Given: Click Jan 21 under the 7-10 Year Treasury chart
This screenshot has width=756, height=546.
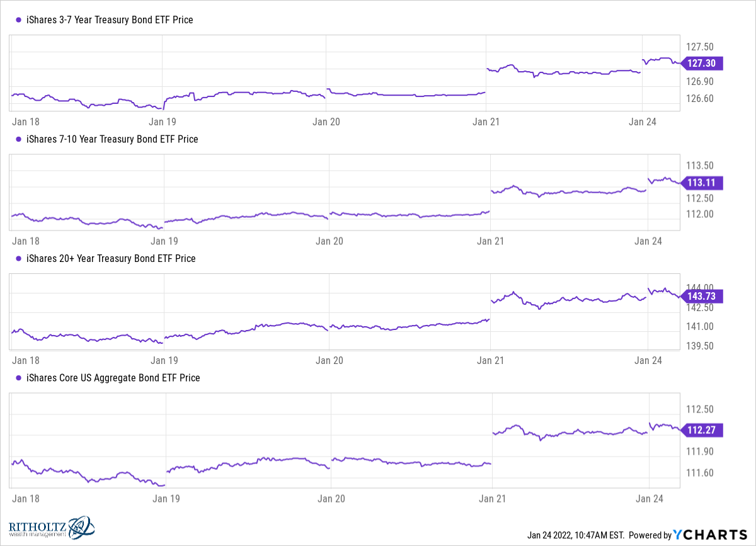Looking at the screenshot, I should pos(490,241).
